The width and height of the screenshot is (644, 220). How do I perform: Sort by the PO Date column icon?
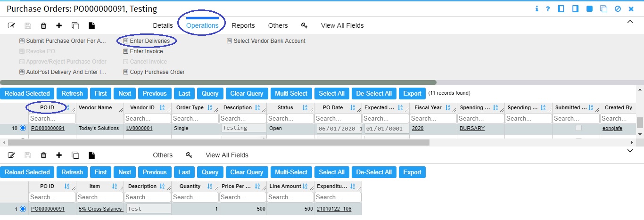click(x=353, y=108)
